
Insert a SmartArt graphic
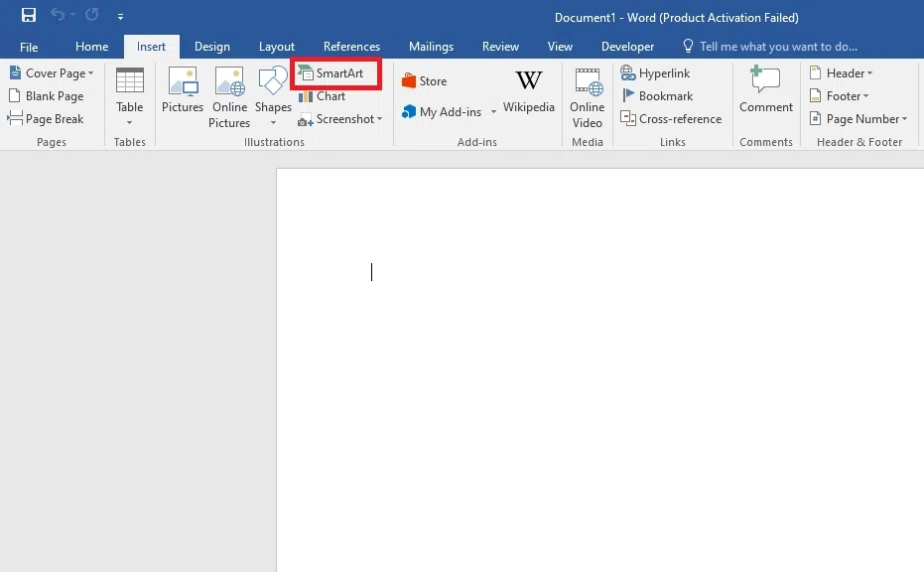coord(330,73)
